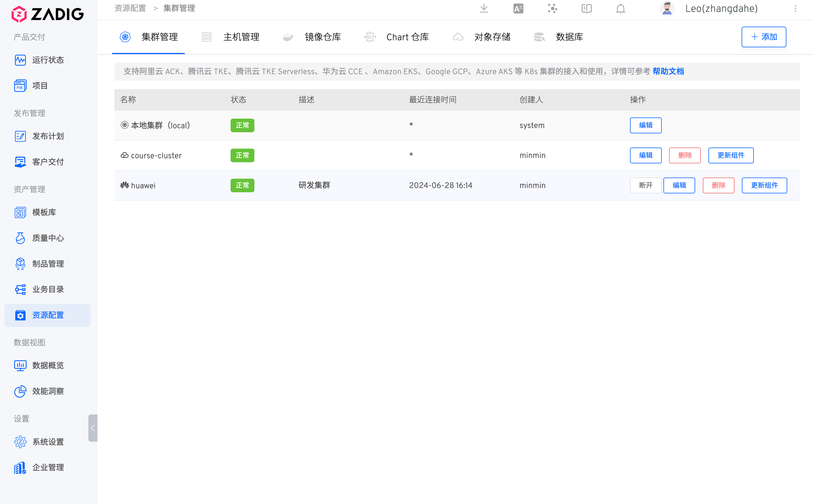Open 运行状态 icon in sidebar
This screenshot has height=504, width=813.
click(x=20, y=60)
